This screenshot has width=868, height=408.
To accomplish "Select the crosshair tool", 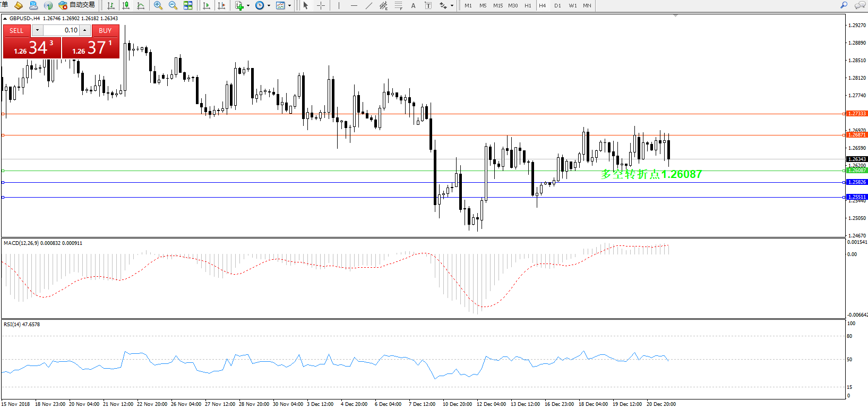I will 321,5.
